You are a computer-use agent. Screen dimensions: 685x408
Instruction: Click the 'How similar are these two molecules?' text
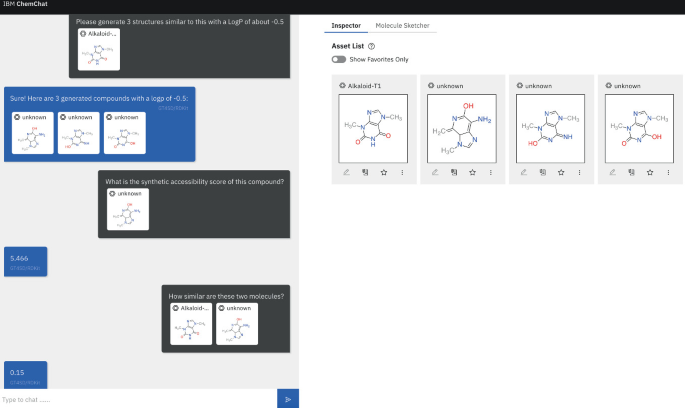tap(226, 296)
